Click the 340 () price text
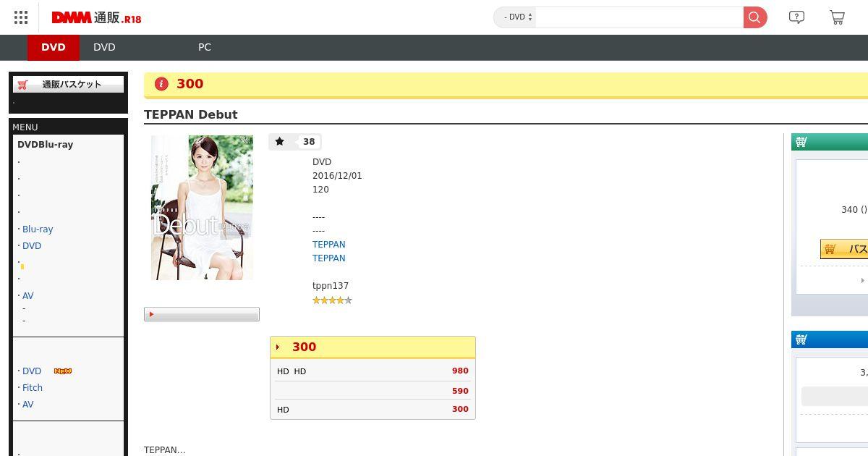Image resolution: width=868 pixels, height=456 pixels. coord(854,210)
